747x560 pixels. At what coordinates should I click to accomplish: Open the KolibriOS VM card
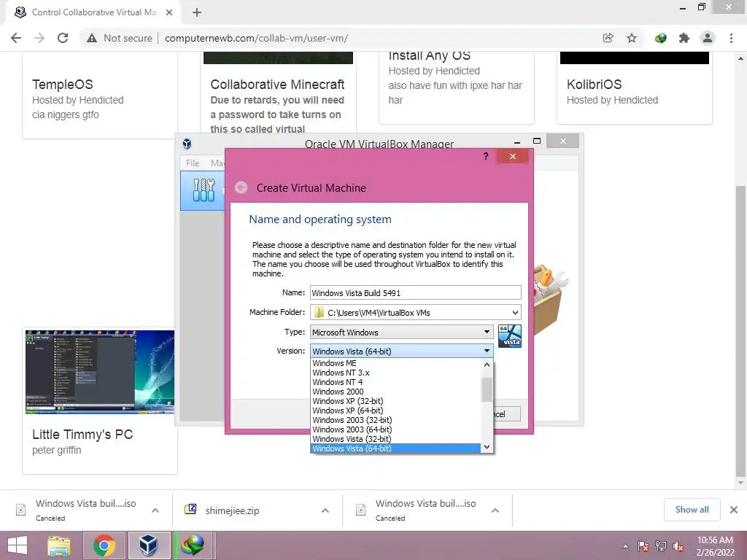[x=635, y=88]
